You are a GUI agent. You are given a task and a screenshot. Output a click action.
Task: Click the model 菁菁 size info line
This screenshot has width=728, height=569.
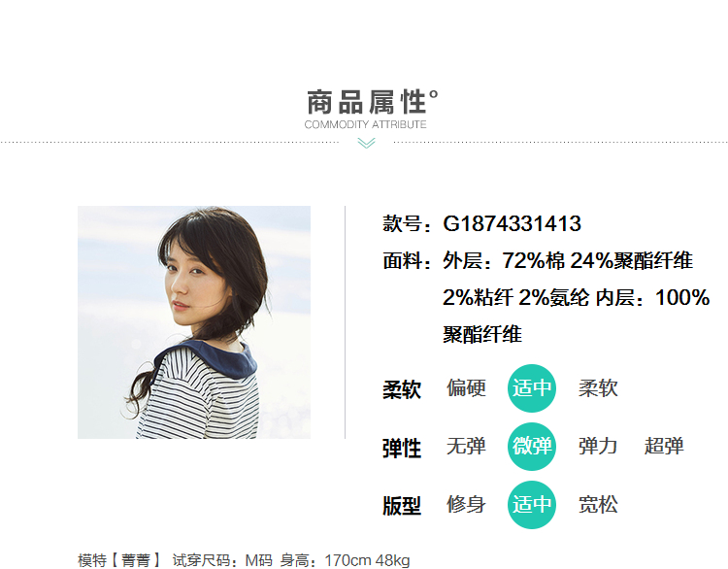[244, 560]
